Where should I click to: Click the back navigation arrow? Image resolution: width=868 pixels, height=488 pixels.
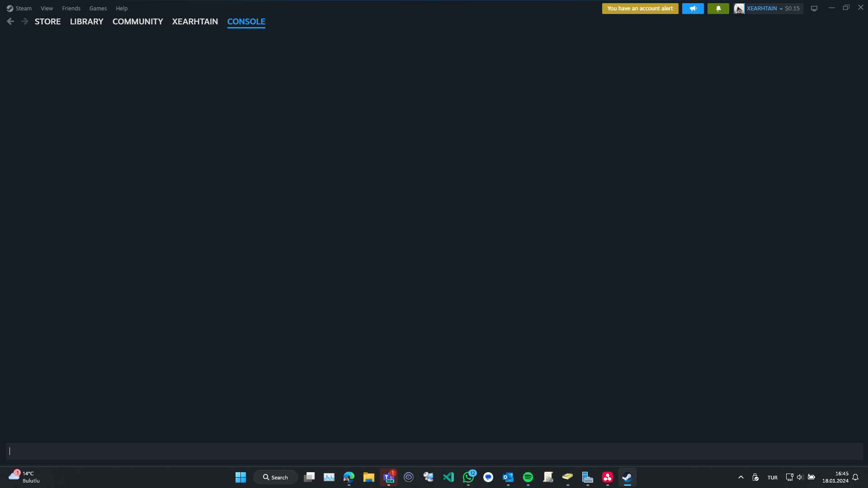[x=10, y=21]
